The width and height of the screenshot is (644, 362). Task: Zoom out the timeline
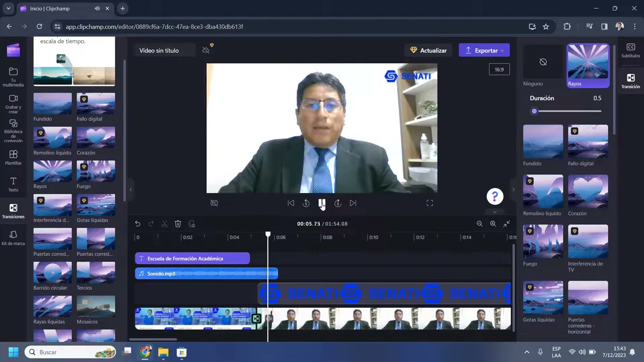(479, 224)
